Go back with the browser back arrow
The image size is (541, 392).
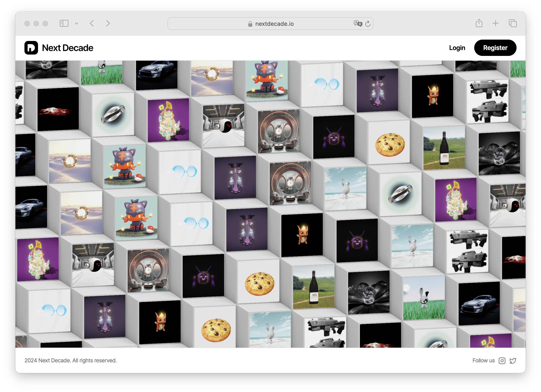(92, 23)
